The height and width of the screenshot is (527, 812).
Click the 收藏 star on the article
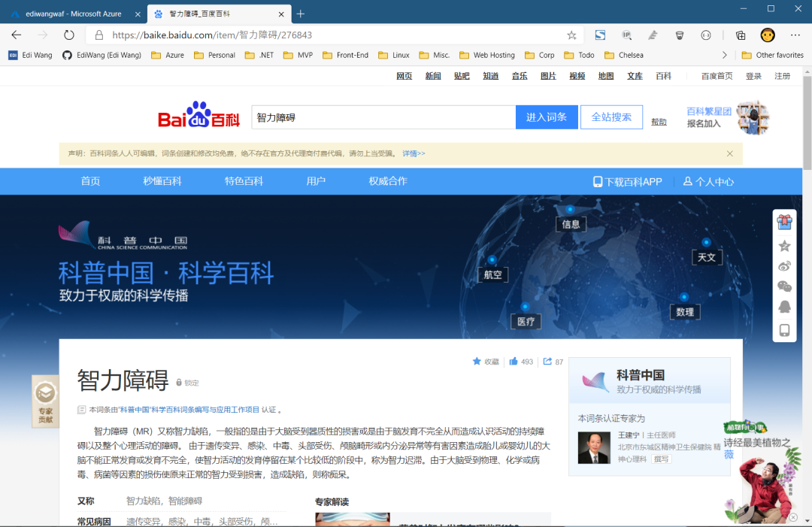click(486, 362)
